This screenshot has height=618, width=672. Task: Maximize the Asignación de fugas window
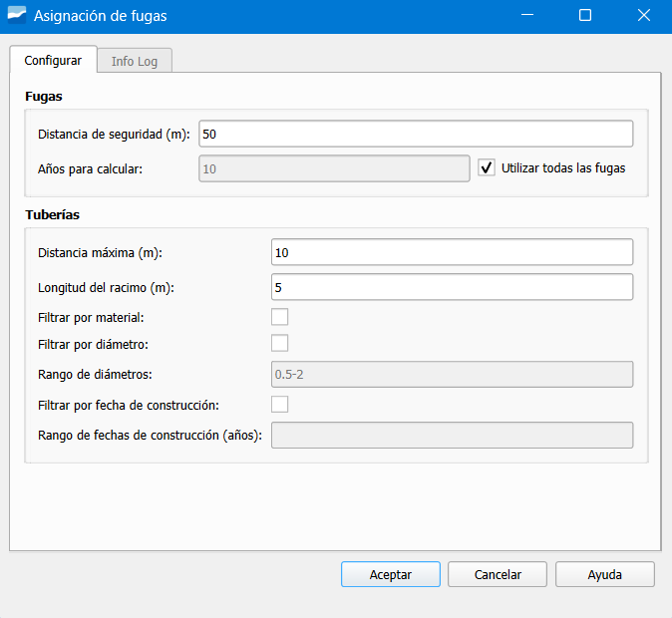585,16
